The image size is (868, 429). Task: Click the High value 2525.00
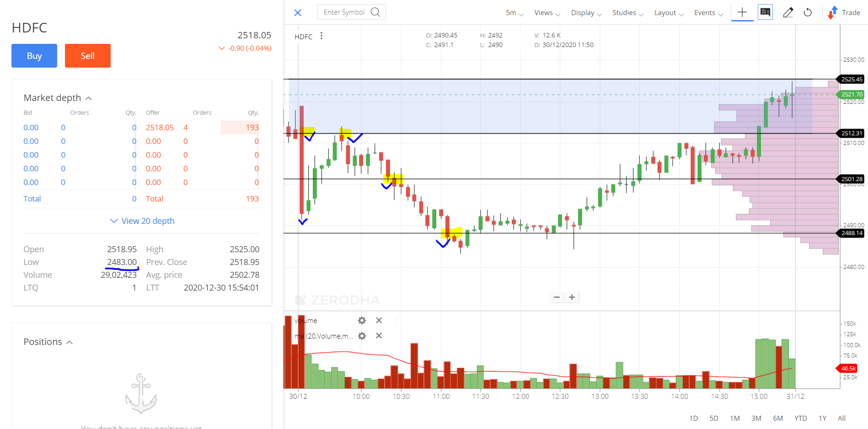click(244, 249)
